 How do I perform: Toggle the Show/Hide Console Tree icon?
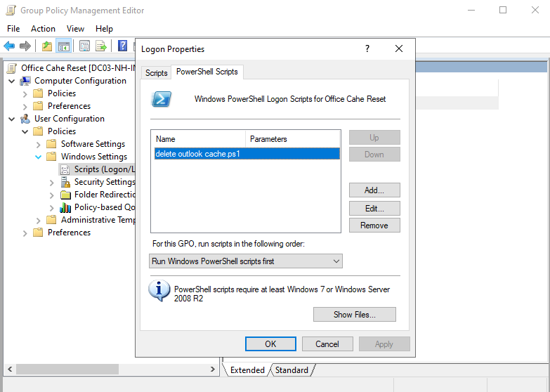tap(64, 46)
